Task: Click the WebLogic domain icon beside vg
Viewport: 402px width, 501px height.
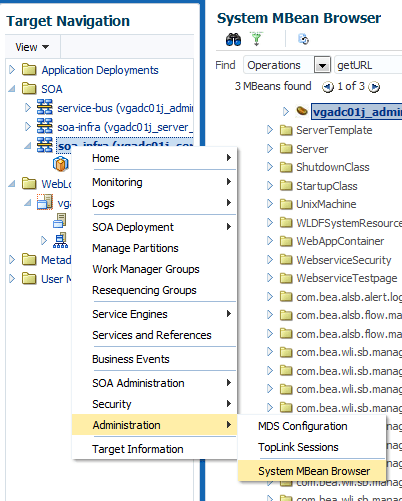Action: click(45, 202)
